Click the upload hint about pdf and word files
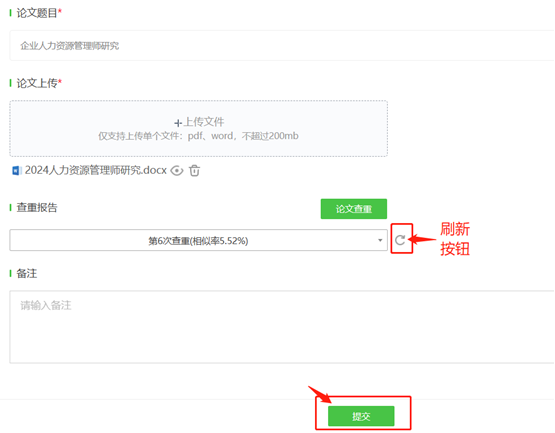The width and height of the screenshot is (555, 433). pyautogui.click(x=198, y=136)
